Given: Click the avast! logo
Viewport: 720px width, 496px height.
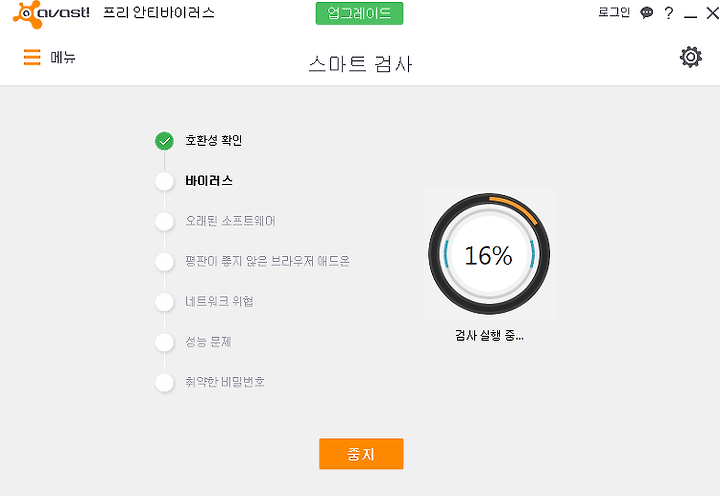Looking at the screenshot, I should coord(51,14).
